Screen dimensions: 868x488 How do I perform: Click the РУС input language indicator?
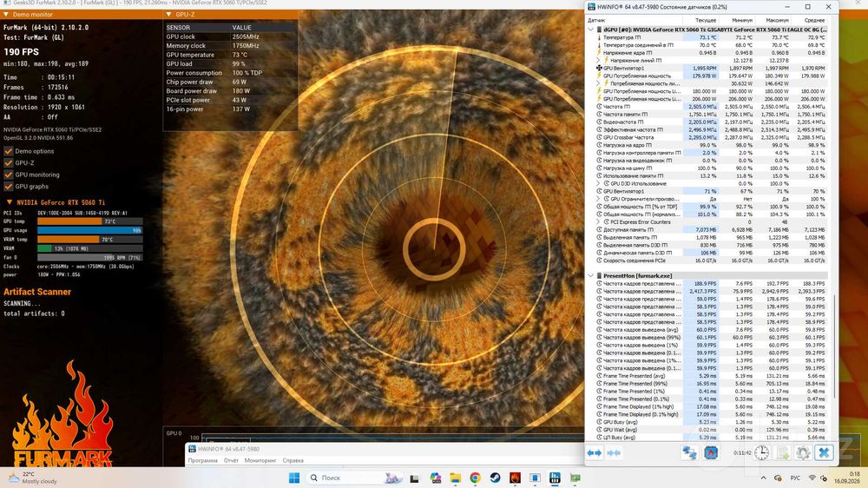(x=795, y=478)
